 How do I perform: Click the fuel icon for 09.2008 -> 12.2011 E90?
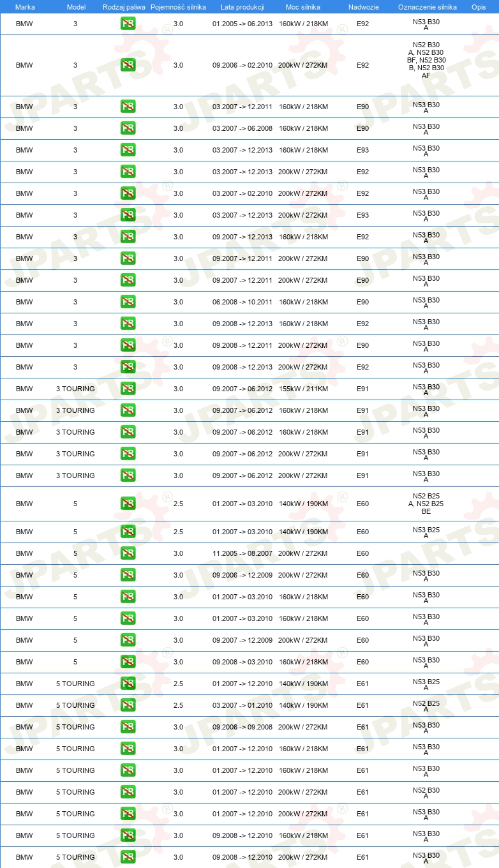(128, 345)
